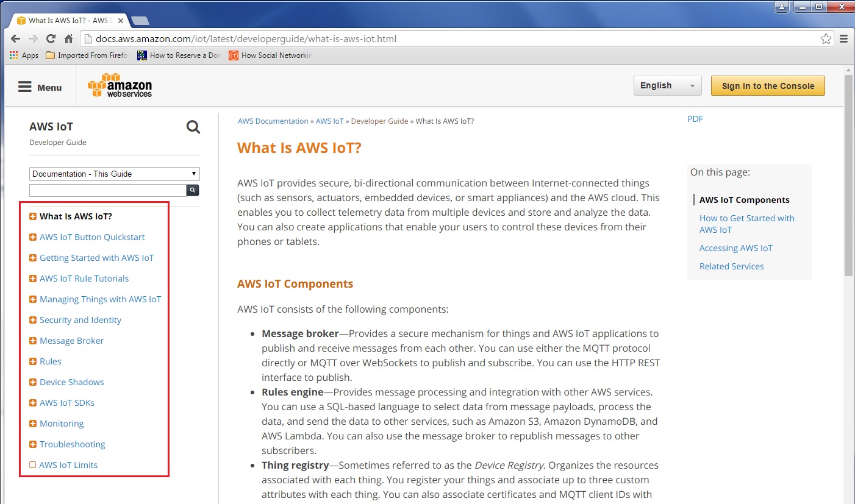Click the small search submit button
The image size is (855, 504).
tap(193, 190)
